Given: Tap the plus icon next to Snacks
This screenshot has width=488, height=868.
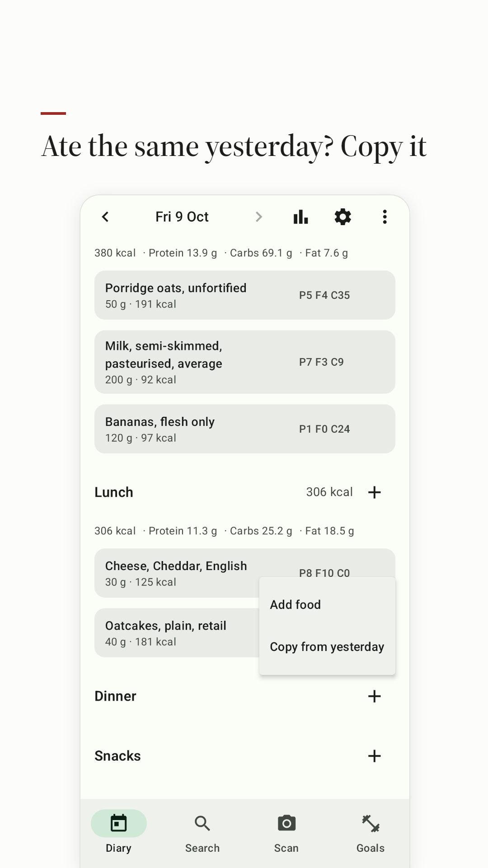Looking at the screenshot, I should pos(375,756).
